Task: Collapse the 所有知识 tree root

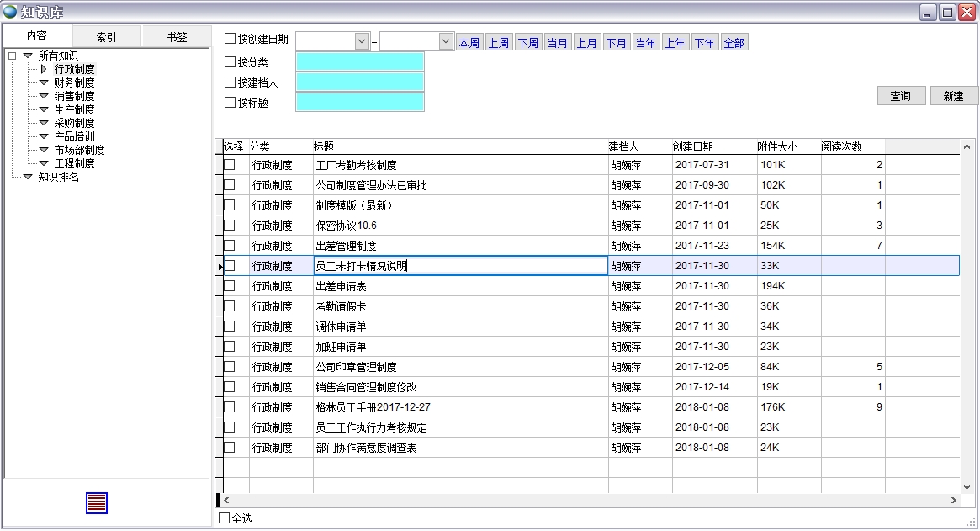Action: [x=12, y=56]
